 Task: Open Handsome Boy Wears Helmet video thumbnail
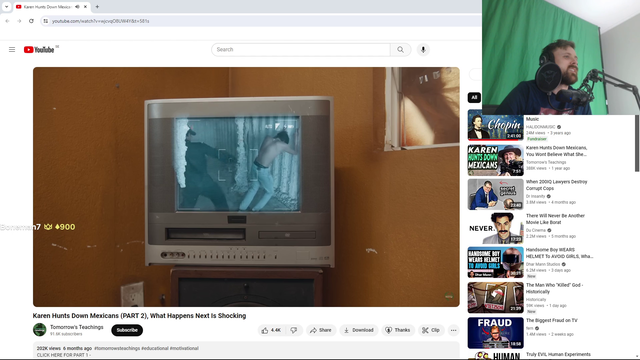click(x=496, y=262)
